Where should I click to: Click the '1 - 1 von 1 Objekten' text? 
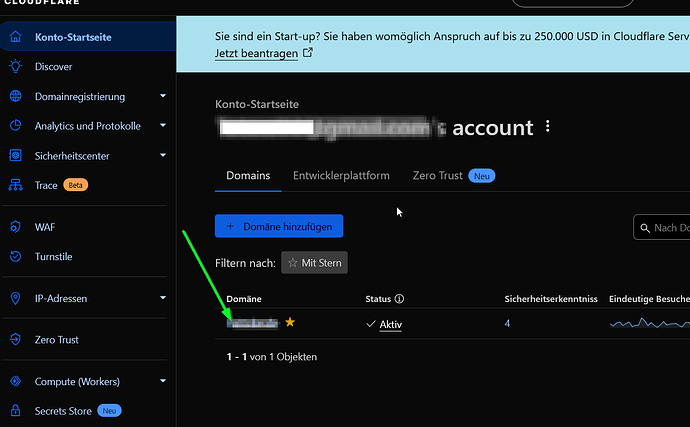(272, 357)
